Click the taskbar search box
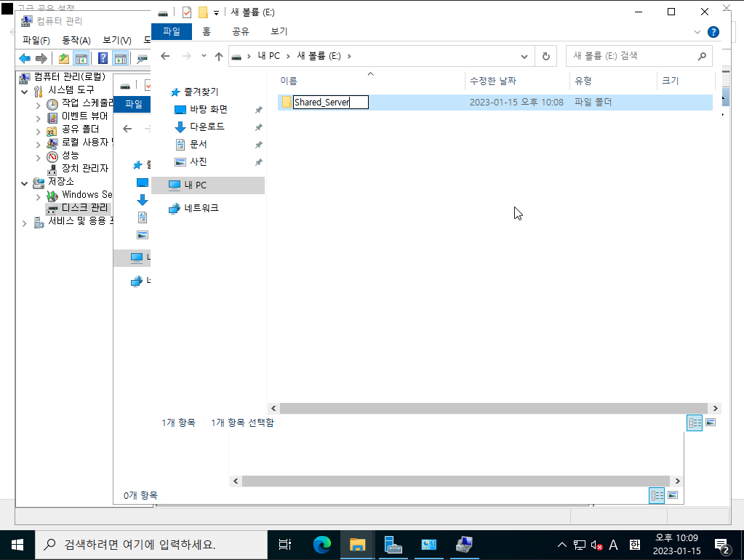This screenshot has height=560, width=744. click(151, 545)
